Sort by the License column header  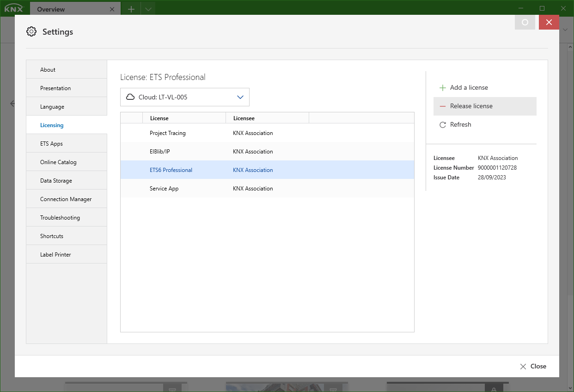click(184, 118)
